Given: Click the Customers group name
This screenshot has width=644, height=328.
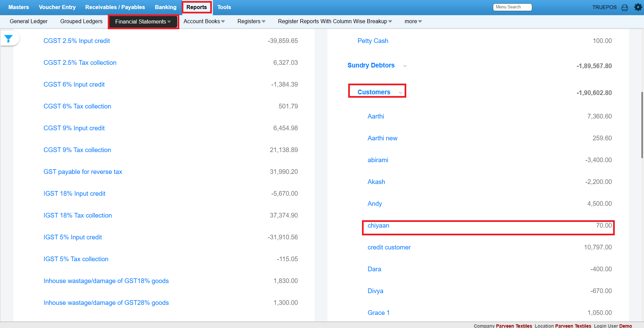Looking at the screenshot, I should pos(374,92).
